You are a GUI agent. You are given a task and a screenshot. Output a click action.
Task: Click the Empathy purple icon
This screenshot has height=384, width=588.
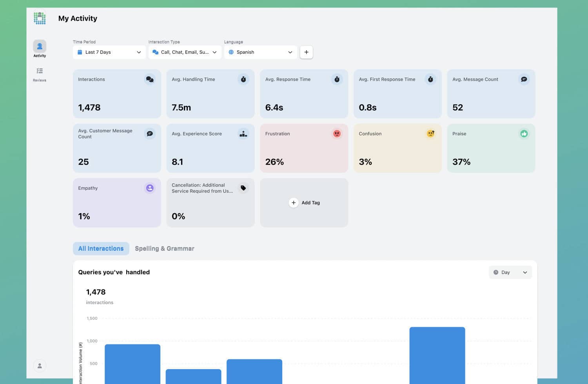(150, 188)
